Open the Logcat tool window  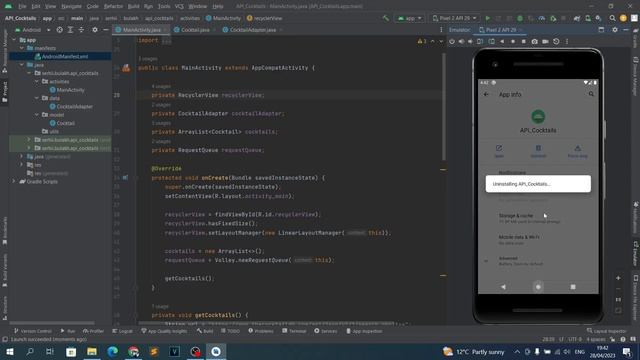tap(122, 331)
